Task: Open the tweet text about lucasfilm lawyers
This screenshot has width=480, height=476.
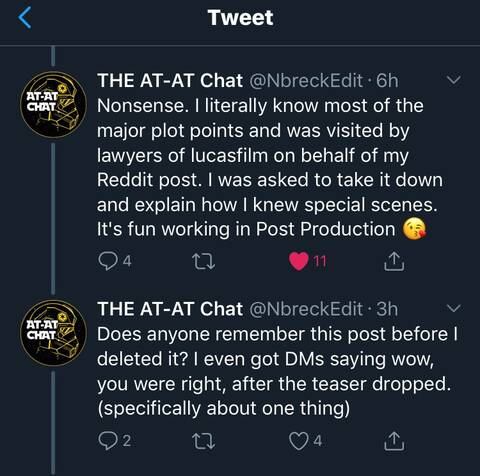Action: click(270, 168)
